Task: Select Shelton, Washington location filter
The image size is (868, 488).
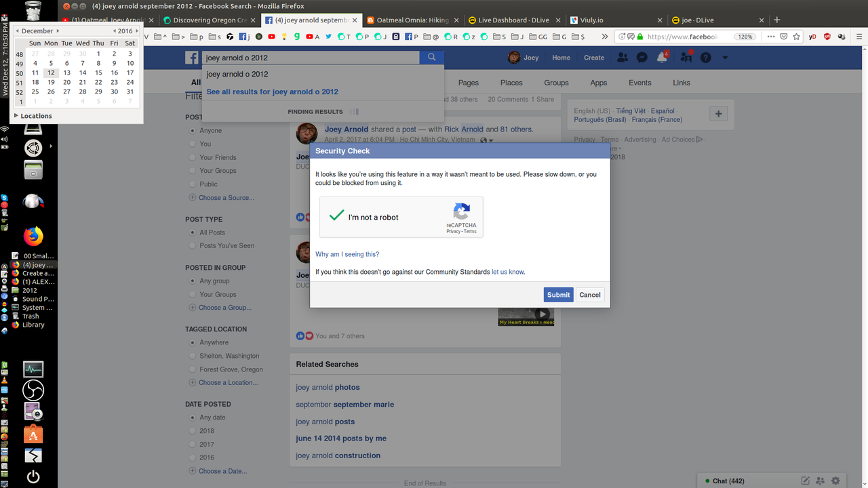Action: 193,356
